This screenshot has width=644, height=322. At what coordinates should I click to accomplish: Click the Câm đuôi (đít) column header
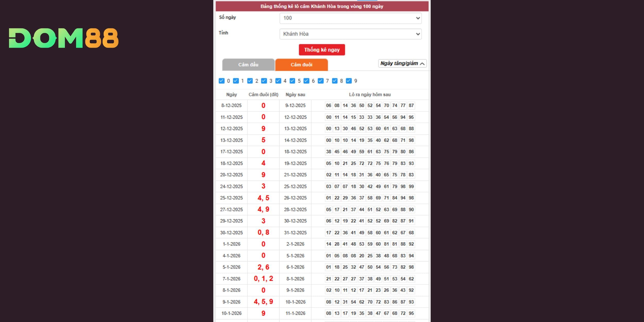point(263,95)
